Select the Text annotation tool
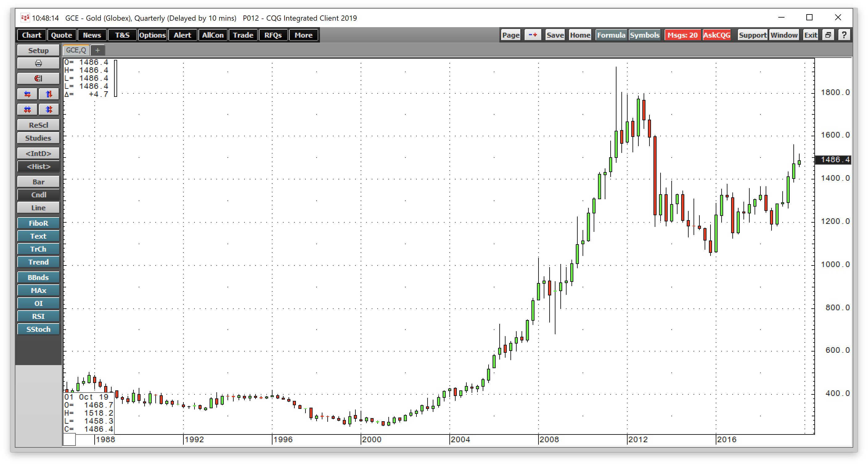 [39, 236]
